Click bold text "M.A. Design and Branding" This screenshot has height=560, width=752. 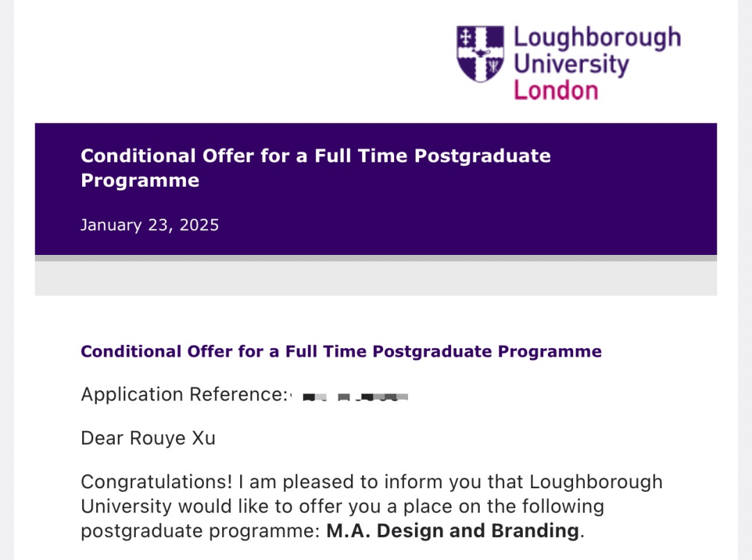coord(453,531)
